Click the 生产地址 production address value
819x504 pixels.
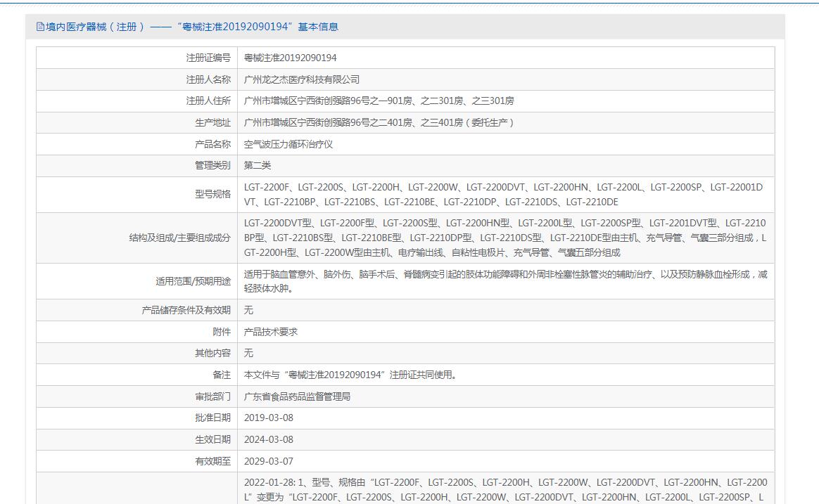pyautogui.click(x=379, y=122)
